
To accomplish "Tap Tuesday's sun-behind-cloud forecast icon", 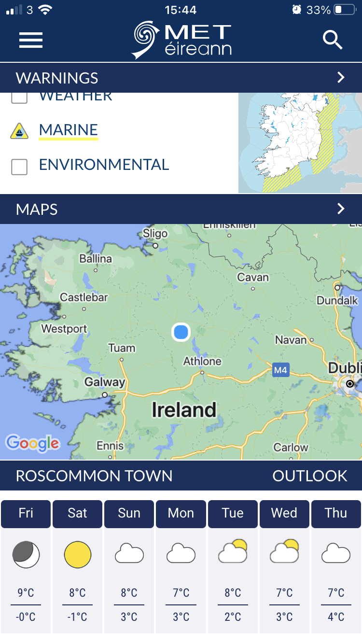I will click(x=233, y=555).
